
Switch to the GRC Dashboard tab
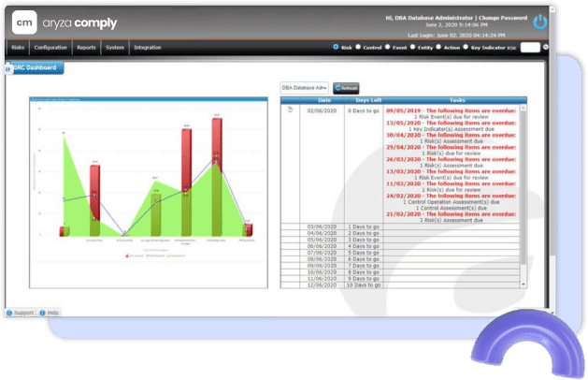36,67
